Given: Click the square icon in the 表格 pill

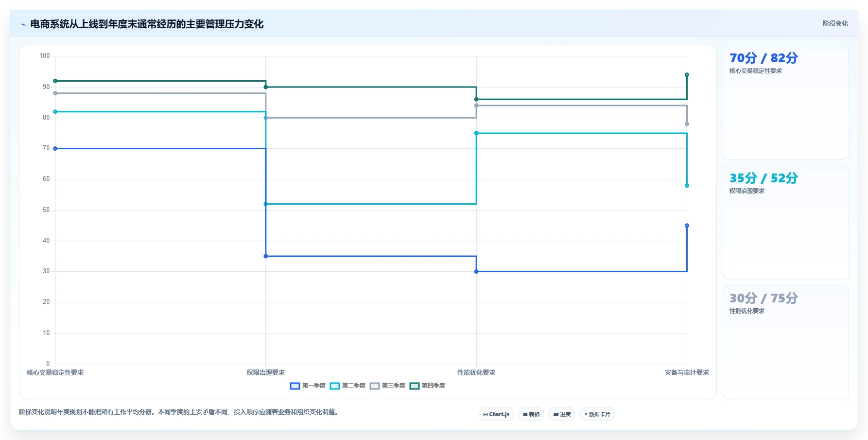Looking at the screenshot, I should tap(525, 415).
